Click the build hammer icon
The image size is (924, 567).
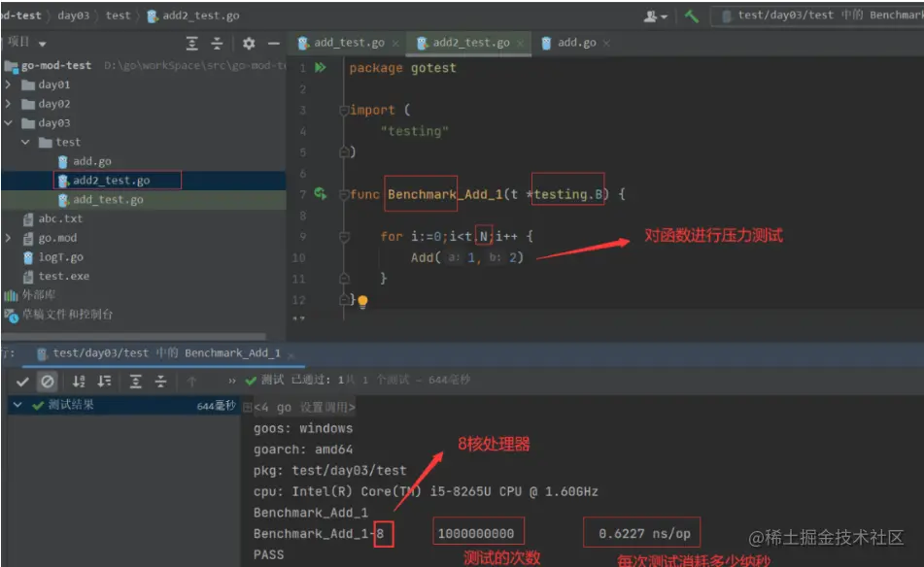pyautogui.click(x=691, y=17)
